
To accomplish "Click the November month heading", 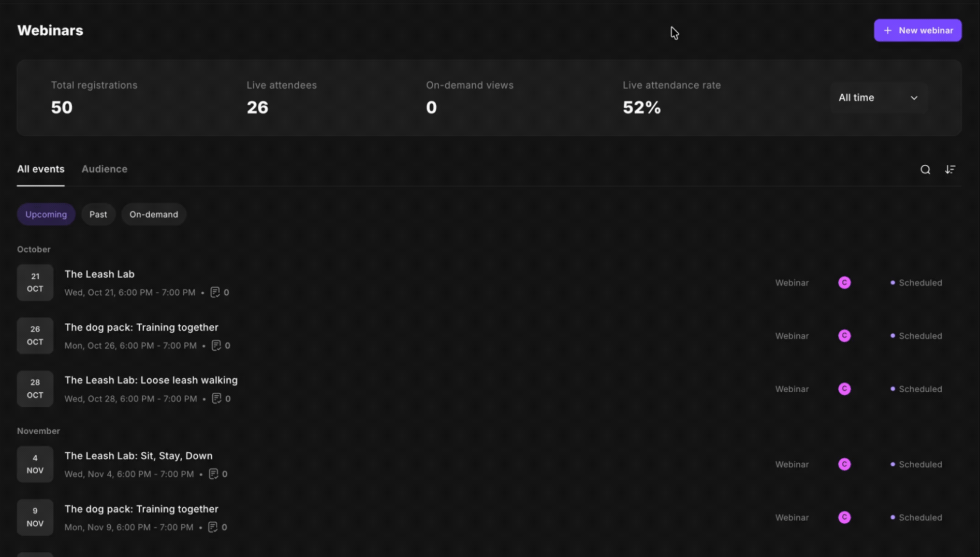I will tap(38, 431).
